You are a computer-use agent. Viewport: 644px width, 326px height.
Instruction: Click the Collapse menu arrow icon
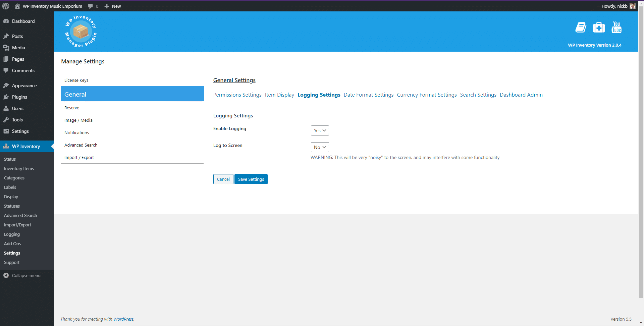(6, 275)
